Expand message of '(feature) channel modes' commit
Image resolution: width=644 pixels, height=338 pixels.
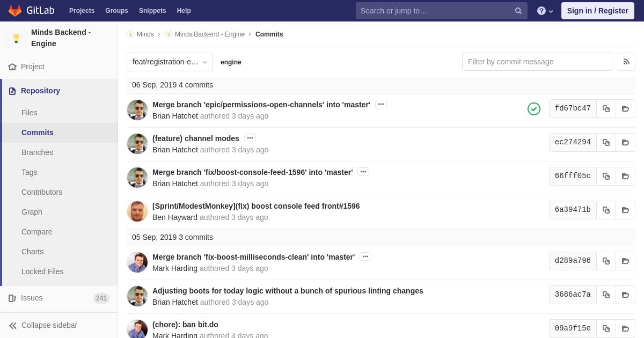click(x=250, y=138)
